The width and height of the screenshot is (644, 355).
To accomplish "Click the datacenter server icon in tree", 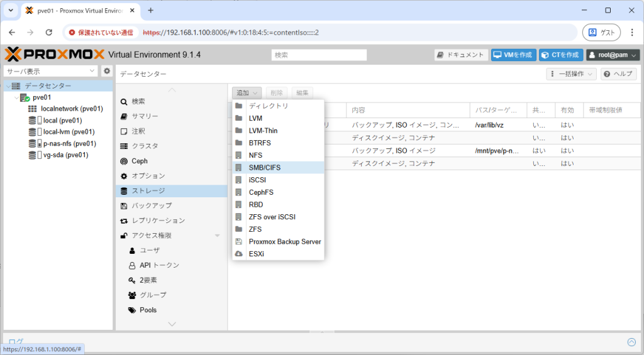I will pos(16,86).
